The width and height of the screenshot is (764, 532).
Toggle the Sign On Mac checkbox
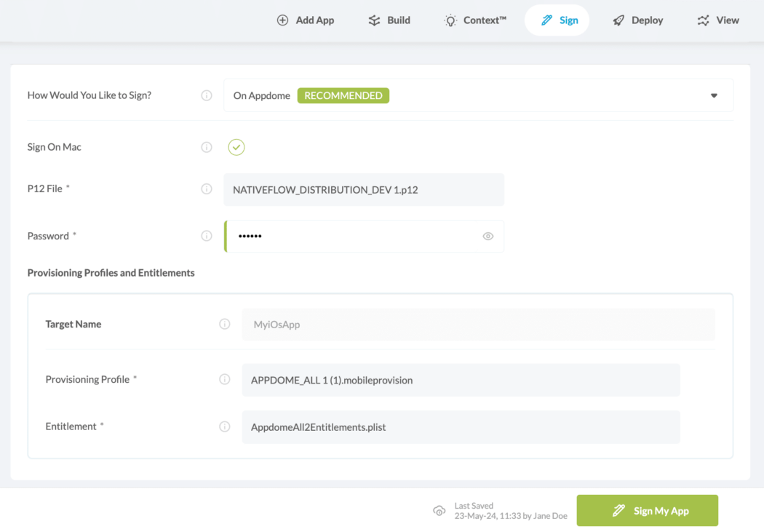click(x=236, y=148)
